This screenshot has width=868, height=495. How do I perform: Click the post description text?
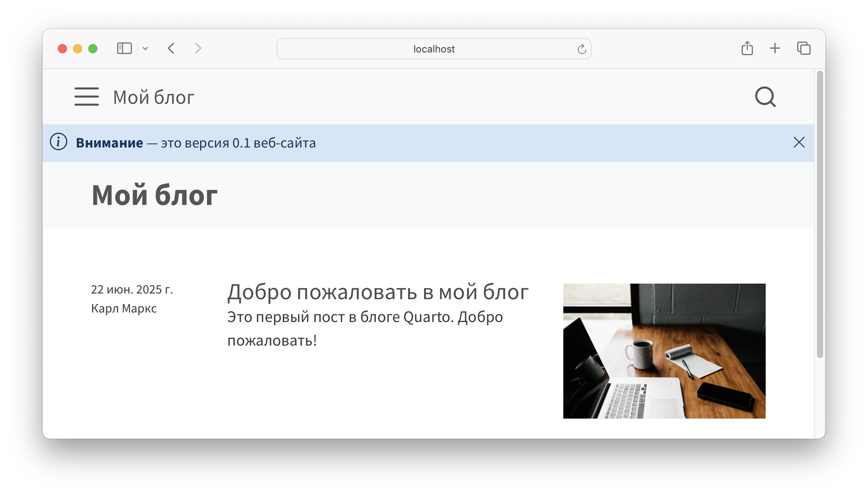tap(365, 328)
